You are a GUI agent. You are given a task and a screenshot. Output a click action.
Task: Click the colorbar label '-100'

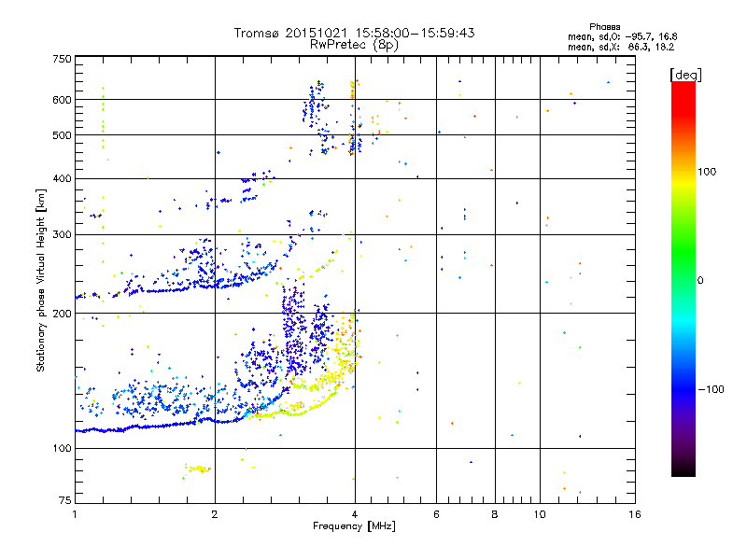pyautogui.click(x=711, y=389)
